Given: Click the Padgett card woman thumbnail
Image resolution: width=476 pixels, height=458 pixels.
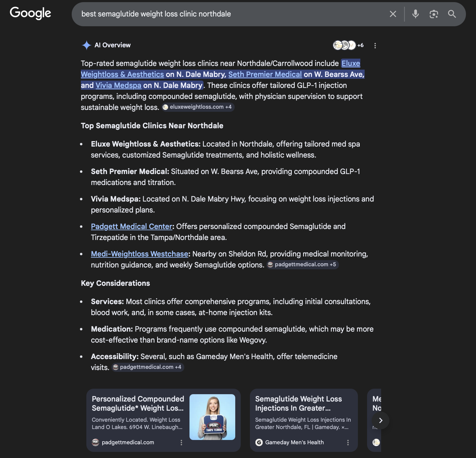Looking at the screenshot, I should pos(212,417).
